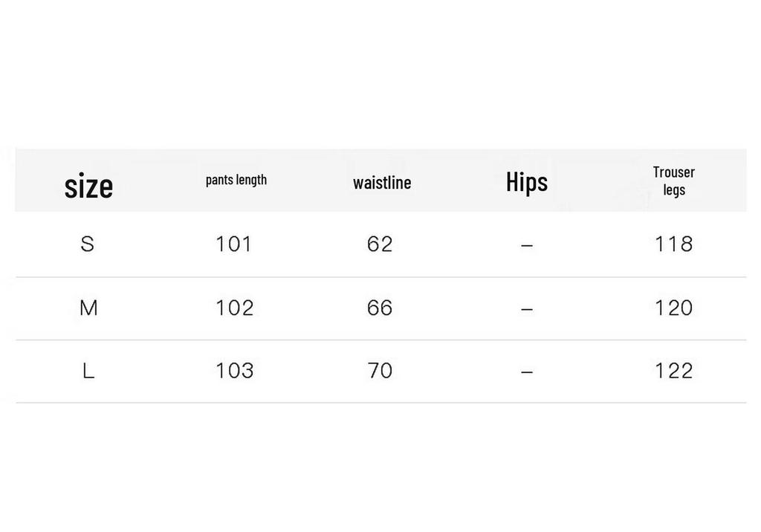This screenshot has width=761, height=532.
Task: Click the Hips dash for size L
Action: click(x=527, y=372)
